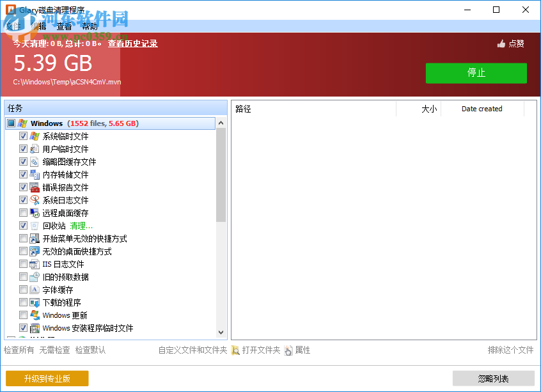Open 查看历史记录 link
This screenshot has width=541, height=392.
point(133,43)
